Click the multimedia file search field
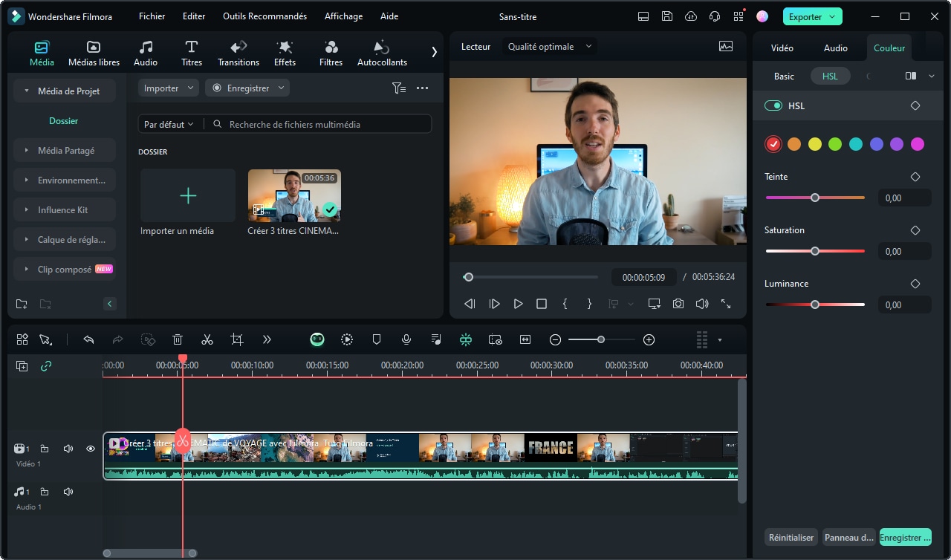The height and width of the screenshot is (560, 951). pyautogui.click(x=319, y=124)
